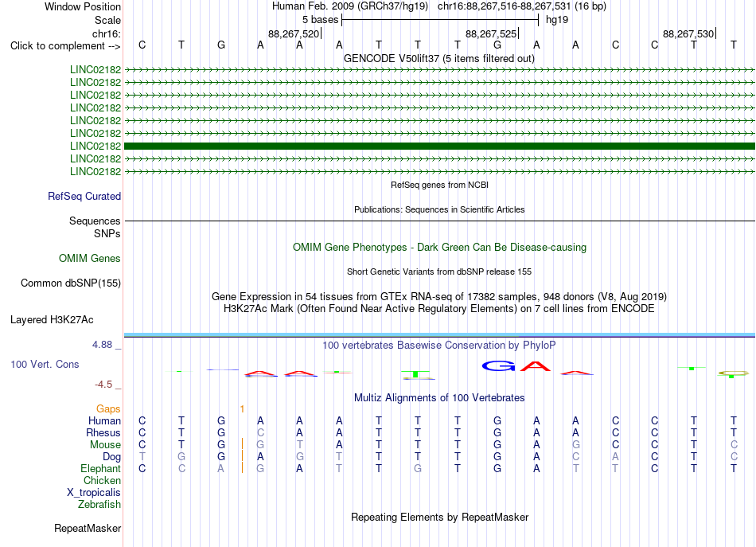This screenshot has height=547, width=756.
Task: Open the RefSeq Curated track label
Action: [x=84, y=197]
